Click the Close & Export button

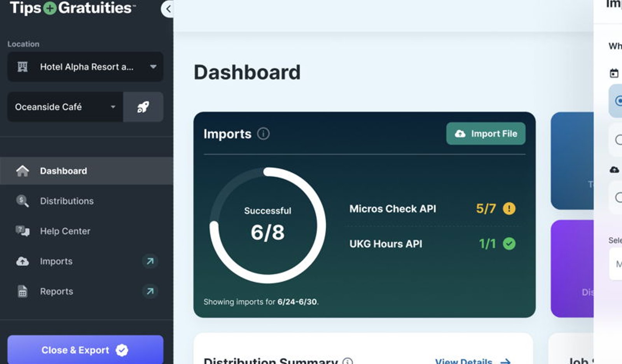(85, 350)
